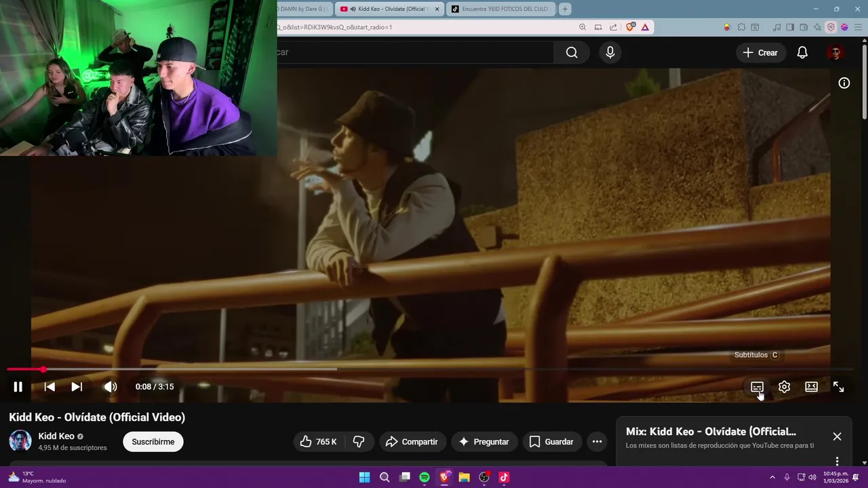Open the clock showing 10:45 p. m.
Viewport: 868px width, 488px height.
[x=835, y=477]
